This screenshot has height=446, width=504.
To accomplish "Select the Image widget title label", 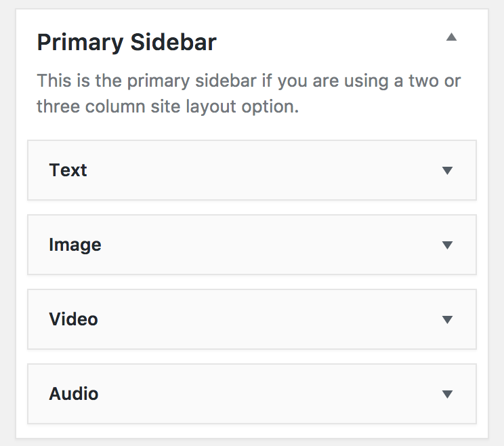I will click(x=75, y=245).
